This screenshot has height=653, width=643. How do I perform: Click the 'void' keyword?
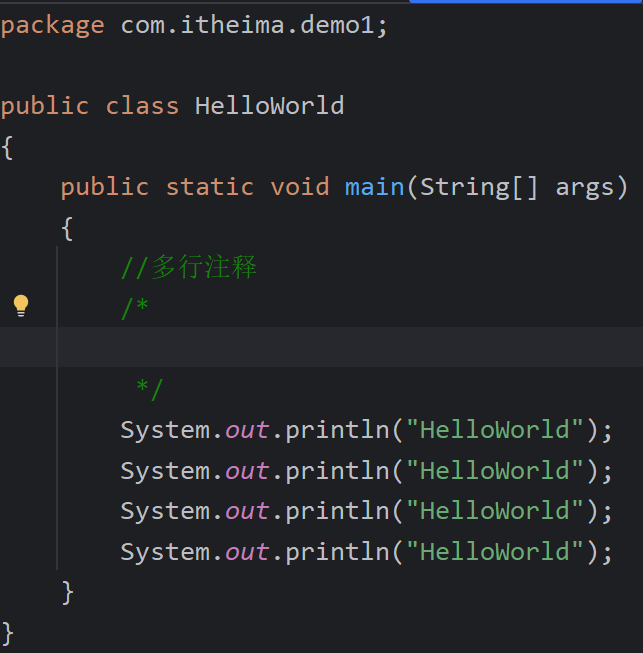tap(300, 187)
